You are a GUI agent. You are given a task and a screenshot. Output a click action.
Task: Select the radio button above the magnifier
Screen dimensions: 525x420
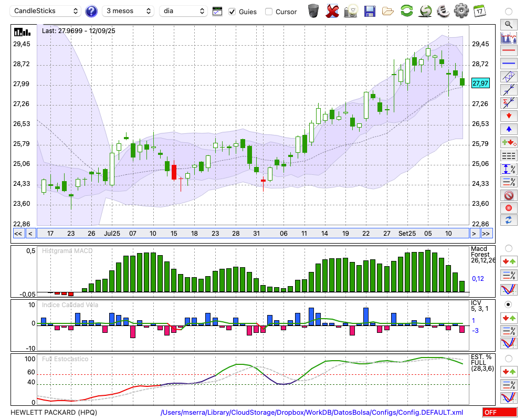(x=509, y=12)
